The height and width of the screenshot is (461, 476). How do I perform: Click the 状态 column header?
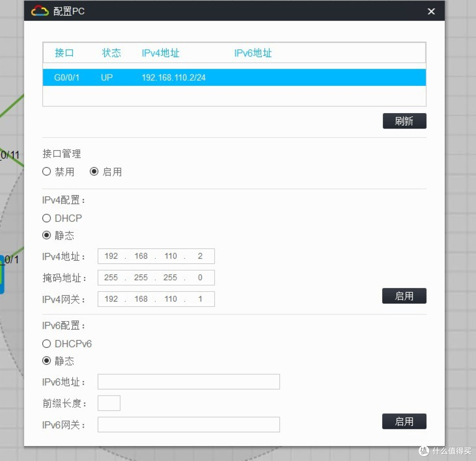112,53
